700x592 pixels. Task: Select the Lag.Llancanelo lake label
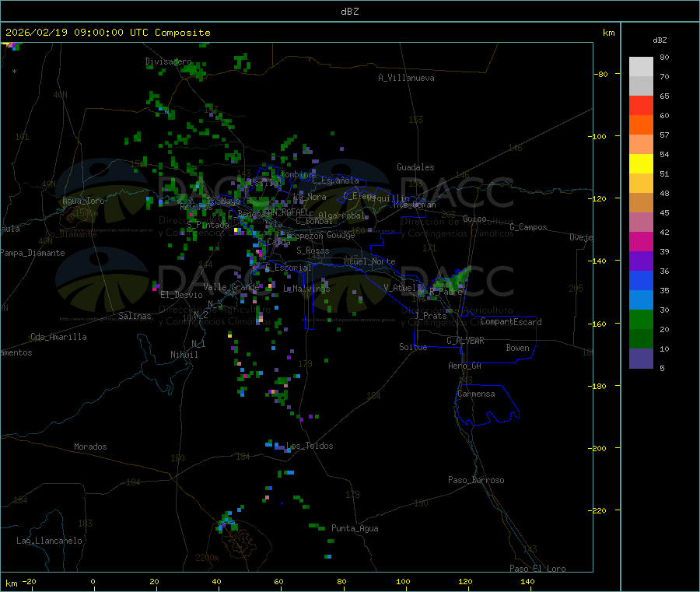(x=50, y=541)
